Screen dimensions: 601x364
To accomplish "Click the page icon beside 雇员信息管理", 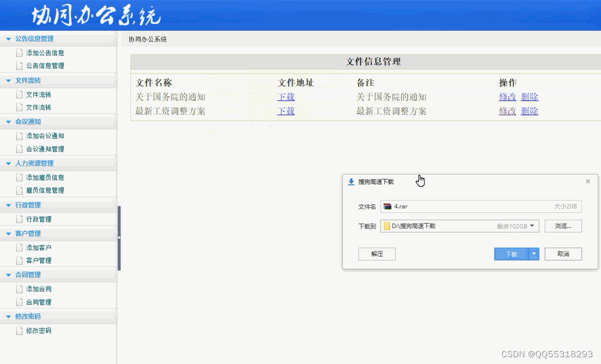I will pos(20,190).
